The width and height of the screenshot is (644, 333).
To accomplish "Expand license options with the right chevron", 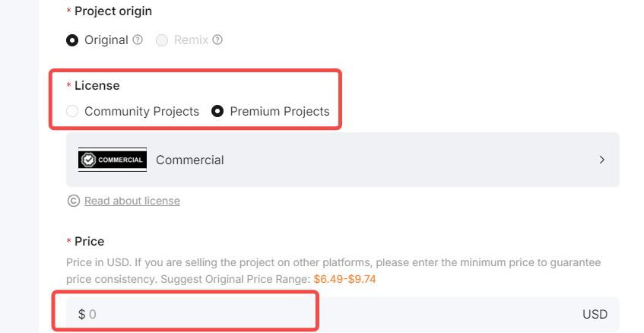I will click(x=601, y=160).
